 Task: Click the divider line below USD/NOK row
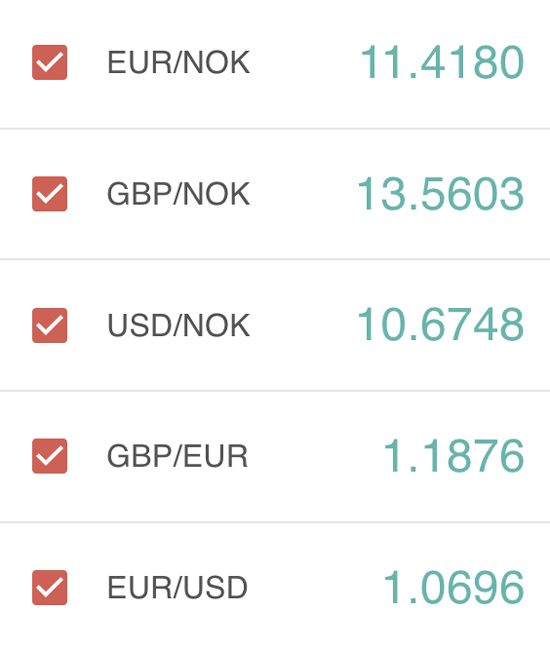click(x=275, y=391)
